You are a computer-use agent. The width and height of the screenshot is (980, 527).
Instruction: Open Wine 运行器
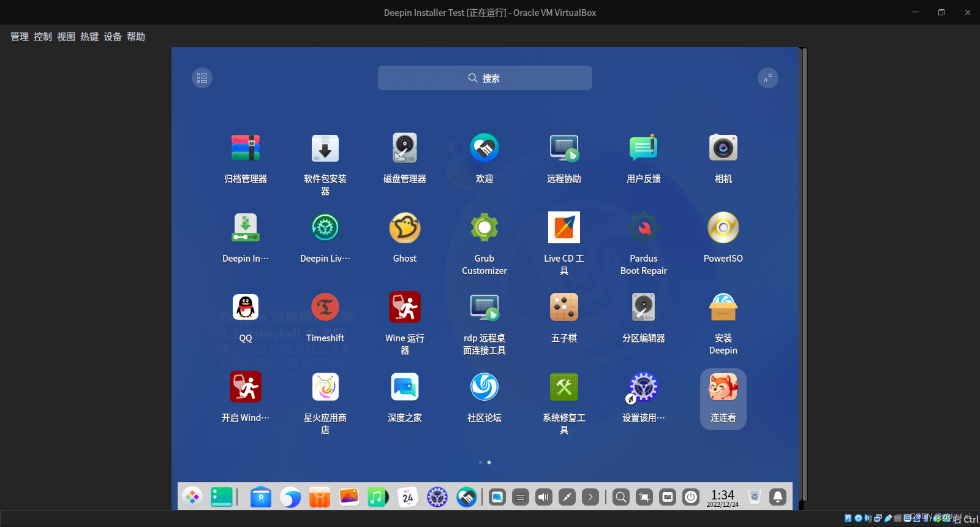point(405,307)
